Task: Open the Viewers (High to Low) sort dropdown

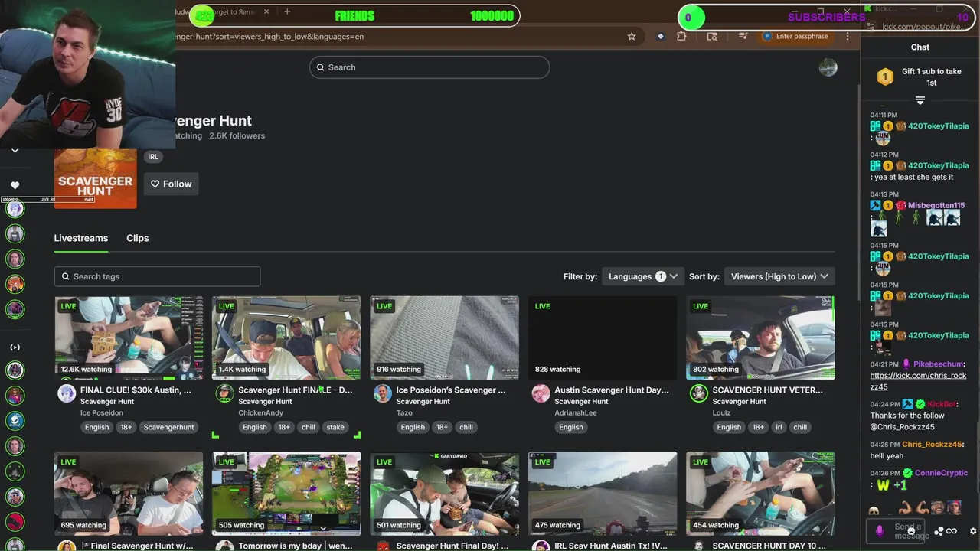Action: pyautogui.click(x=779, y=276)
